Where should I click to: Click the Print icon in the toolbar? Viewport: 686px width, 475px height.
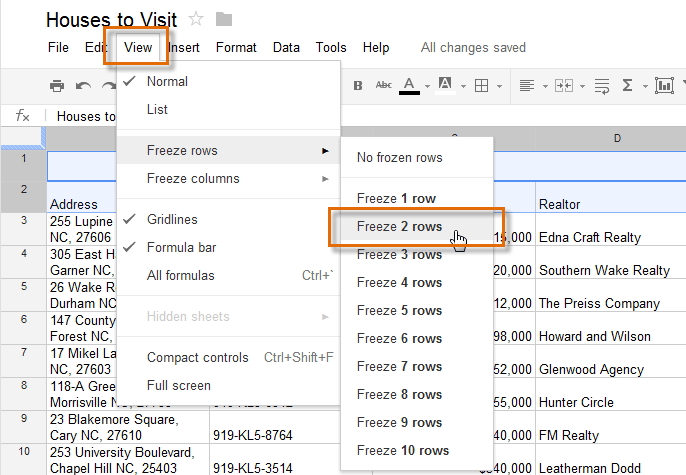click(57, 86)
